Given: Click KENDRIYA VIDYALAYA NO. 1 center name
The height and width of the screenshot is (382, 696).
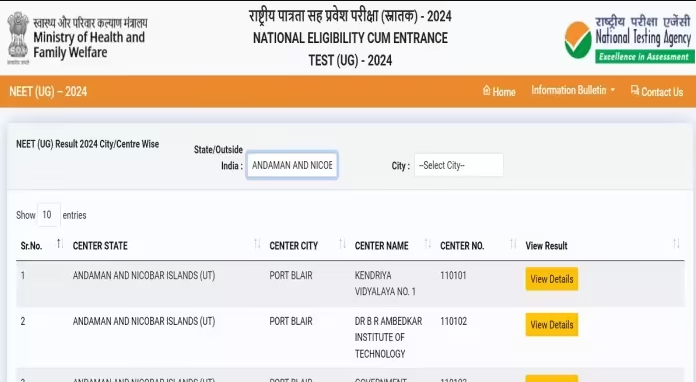Looking at the screenshot, I should click(385, 284).
